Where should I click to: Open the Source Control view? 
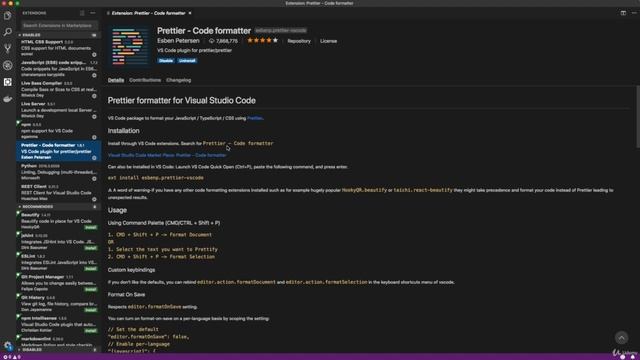click(7, 49)
